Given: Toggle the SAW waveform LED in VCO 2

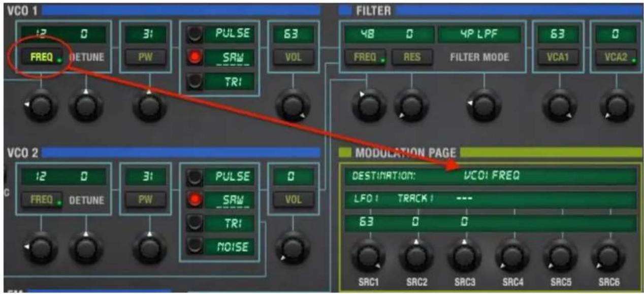Looking at the screenshot, I should pyautogui.click(x=195, y=200).
